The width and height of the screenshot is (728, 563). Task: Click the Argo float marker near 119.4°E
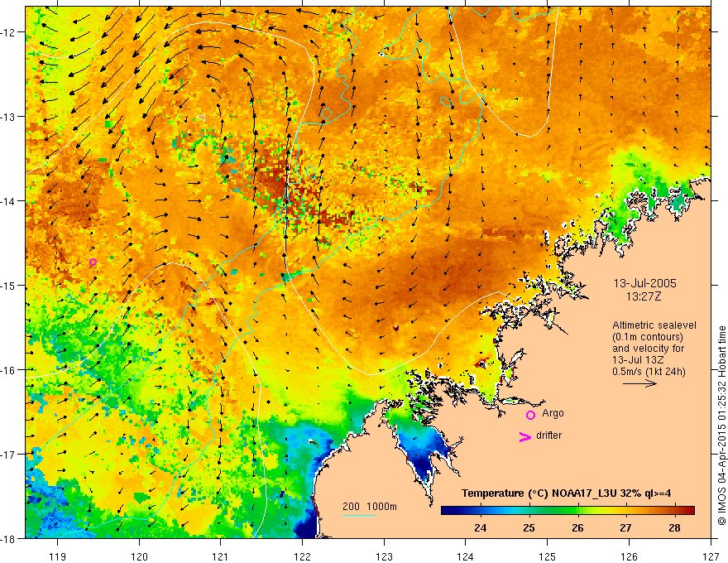(93, 262)
